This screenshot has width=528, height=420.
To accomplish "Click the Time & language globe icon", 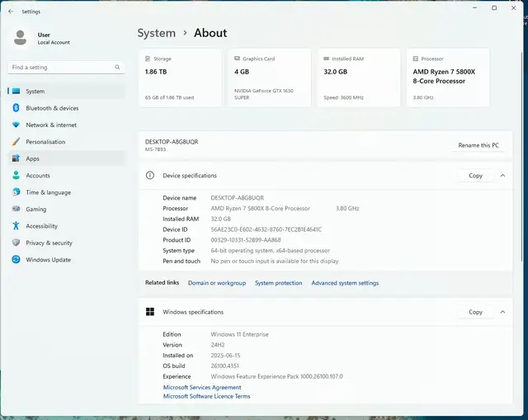I will (x=16, y=192).
